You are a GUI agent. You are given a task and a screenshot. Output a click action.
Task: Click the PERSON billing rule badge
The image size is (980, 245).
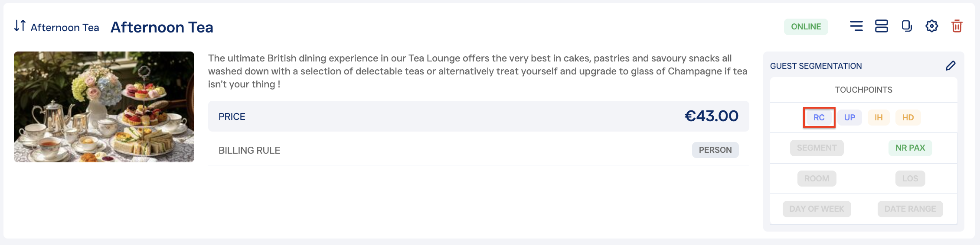(x=715, y=150)
